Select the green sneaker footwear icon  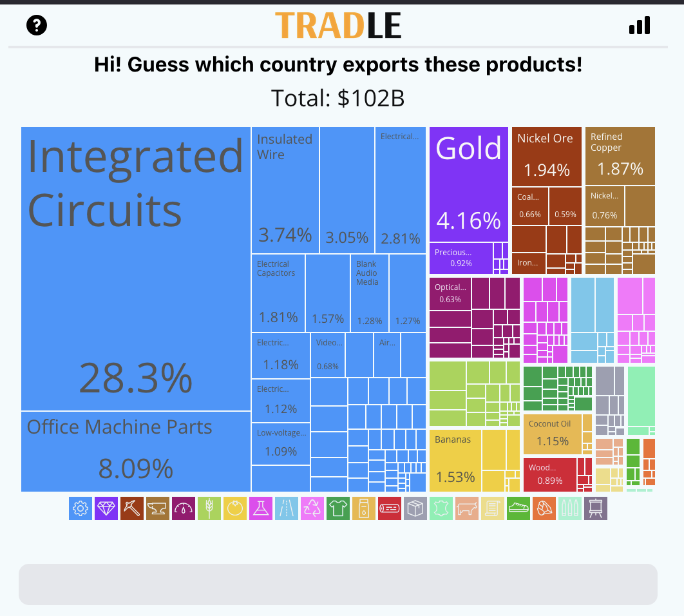(518, 508)
